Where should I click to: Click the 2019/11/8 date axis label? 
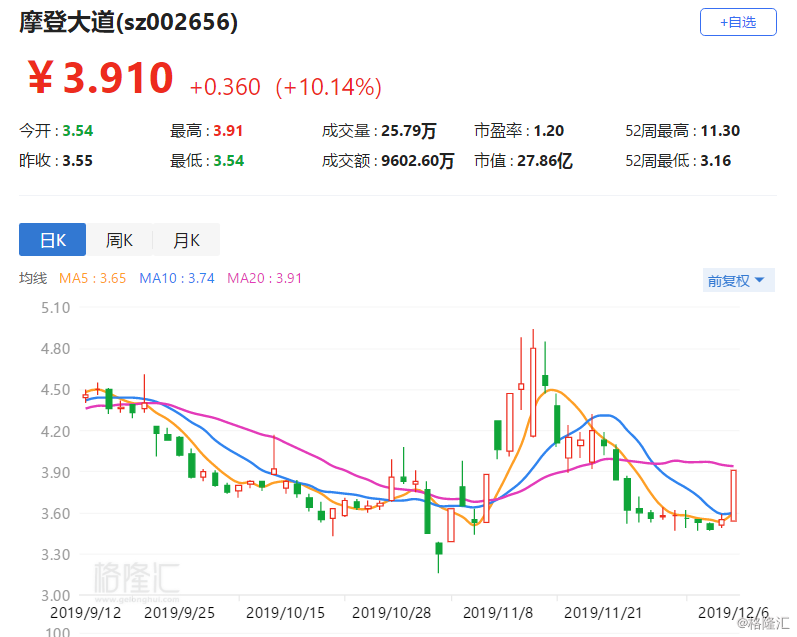pyautogui.click(x=498, y=613)
